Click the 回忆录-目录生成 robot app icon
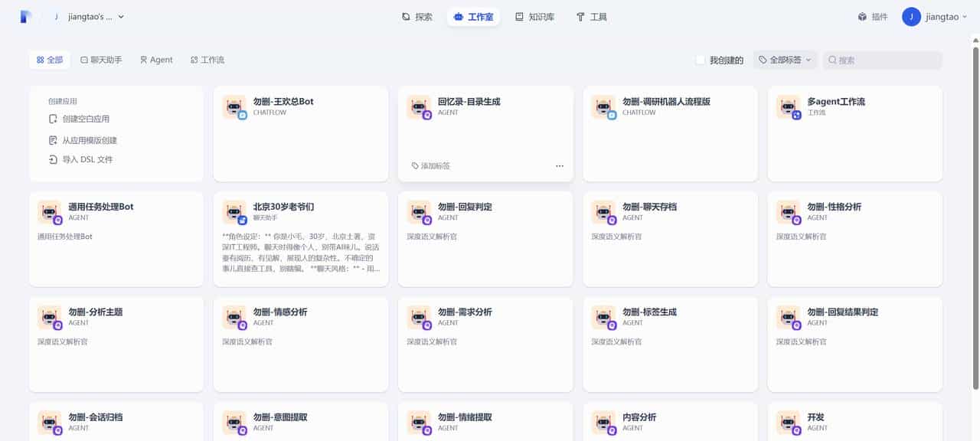This screenshot has height=441, width=980. pos(418,106)
